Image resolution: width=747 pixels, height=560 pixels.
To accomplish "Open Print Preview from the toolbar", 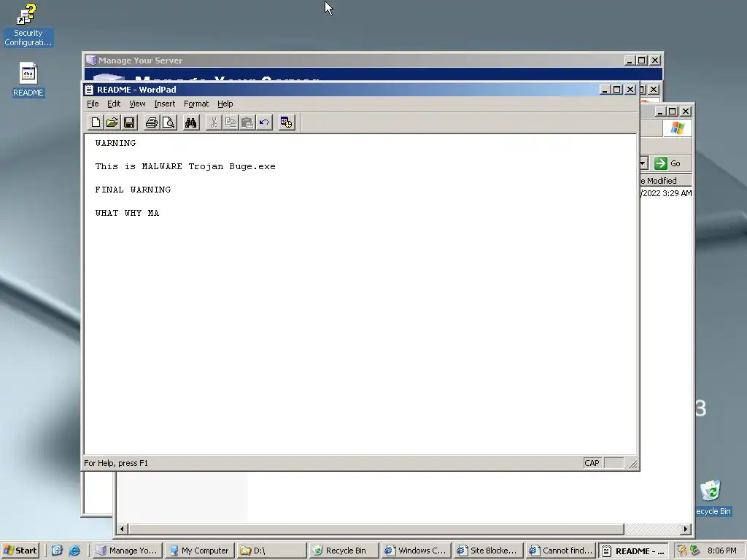I will (x=169, y=122).
